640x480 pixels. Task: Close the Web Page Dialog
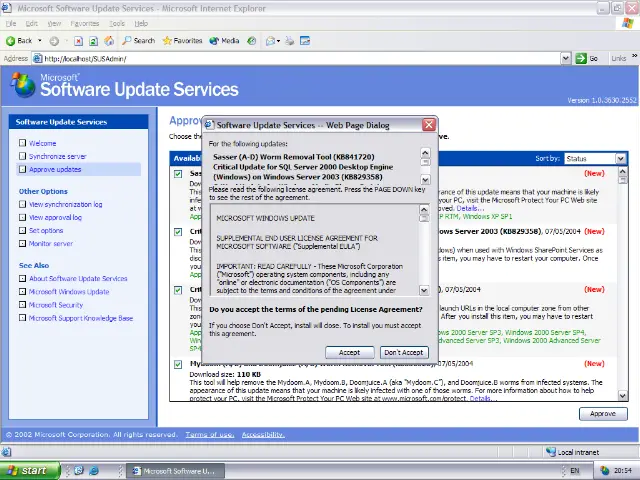[429, 124]
